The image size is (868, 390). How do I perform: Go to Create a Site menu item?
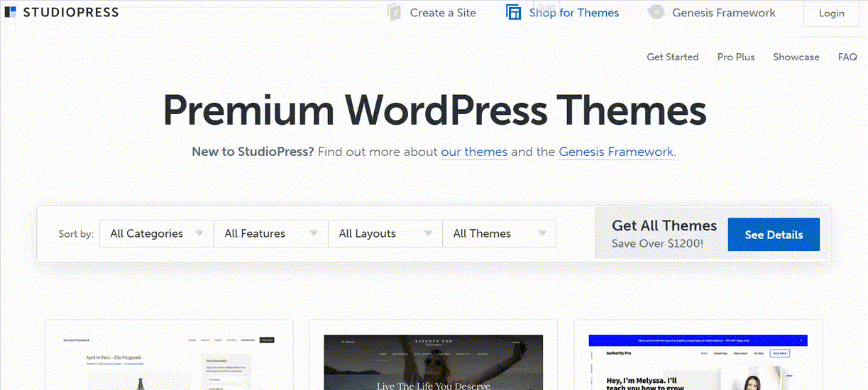(443, 13)
